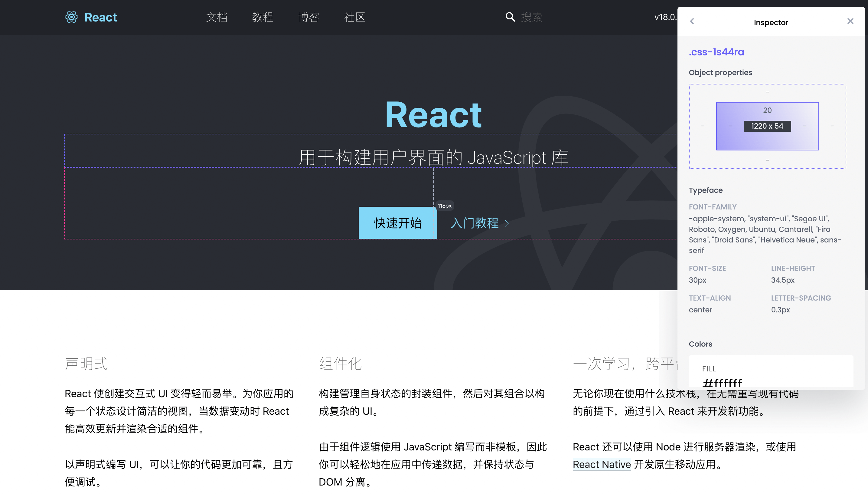Go back using Inspector left chevron
868x494 pixels.
click(692, 21)
